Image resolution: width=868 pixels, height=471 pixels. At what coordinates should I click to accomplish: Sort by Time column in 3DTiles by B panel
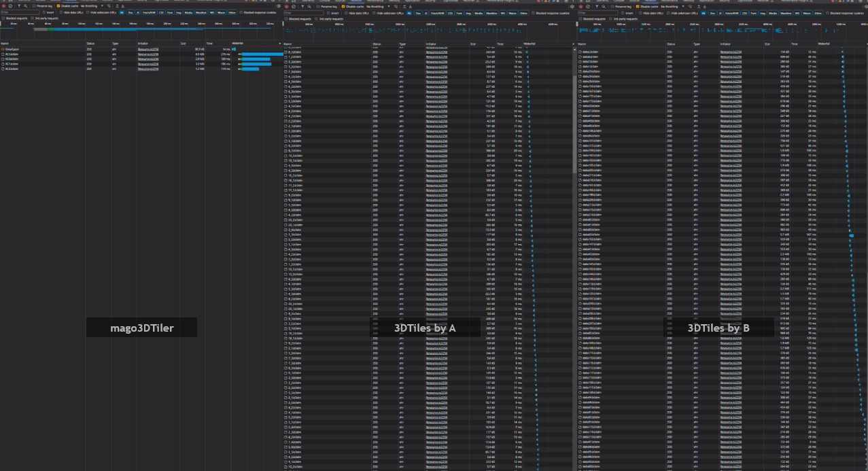tap(804, 43)
